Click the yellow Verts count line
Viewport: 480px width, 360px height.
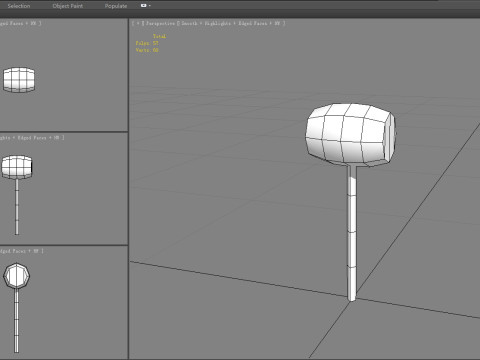coord(147,50)
